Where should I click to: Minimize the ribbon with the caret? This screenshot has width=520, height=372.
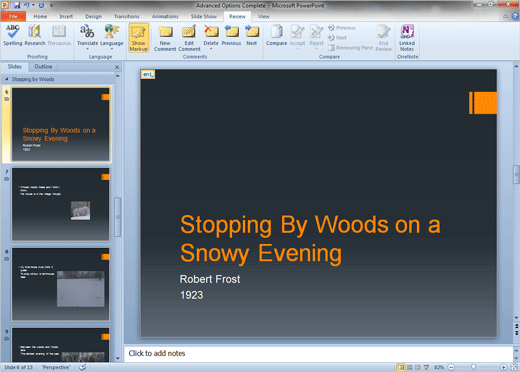(x=506, y=16)
